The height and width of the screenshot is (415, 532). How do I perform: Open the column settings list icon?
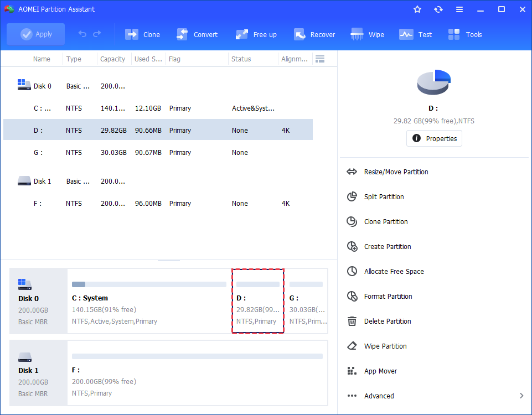coord(319,59)
